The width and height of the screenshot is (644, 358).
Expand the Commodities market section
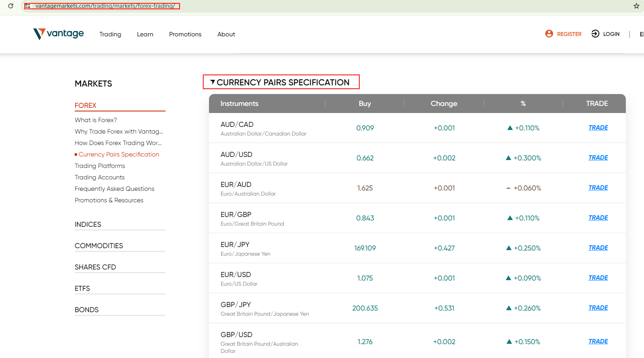(99, 246)
